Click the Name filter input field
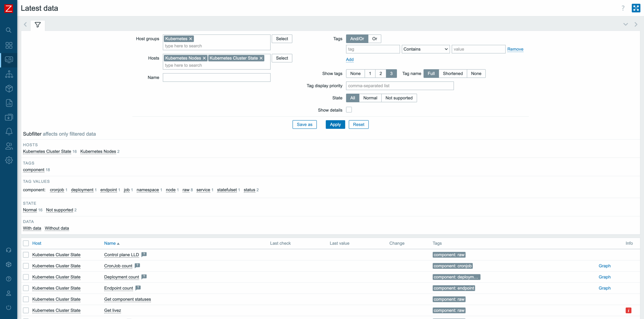Screen dimensions: 644x319 tap(216, 78)
